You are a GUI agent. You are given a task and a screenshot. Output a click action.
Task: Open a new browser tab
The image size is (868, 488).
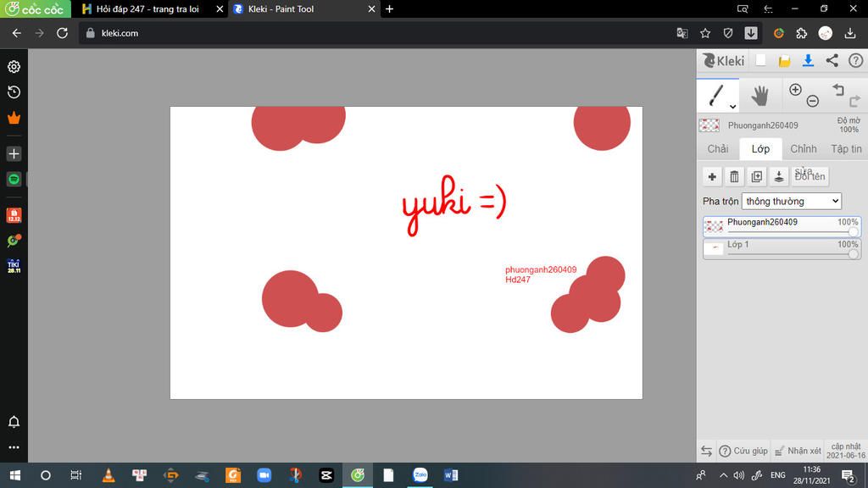pyautogui.click(x=390, y=8)
